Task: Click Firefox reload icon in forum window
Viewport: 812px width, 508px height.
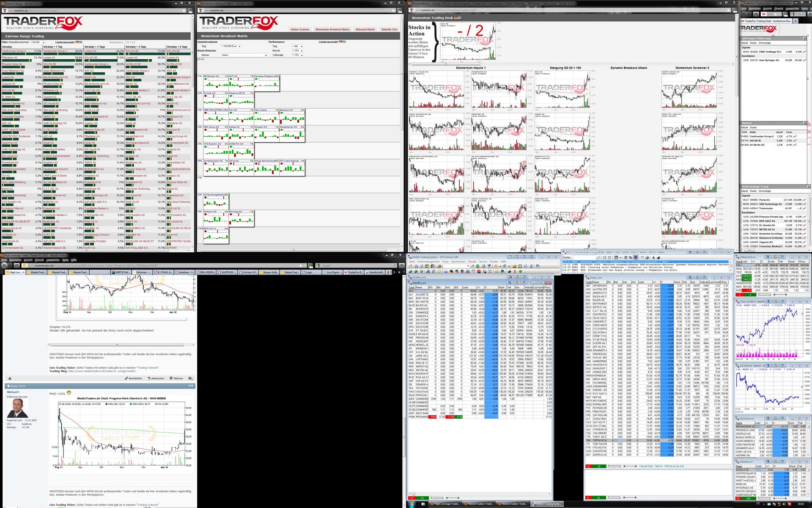Action: [16, 265]
